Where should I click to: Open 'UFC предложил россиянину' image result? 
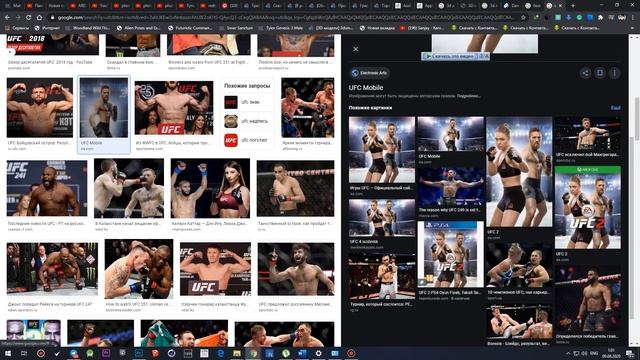(296, 269)
